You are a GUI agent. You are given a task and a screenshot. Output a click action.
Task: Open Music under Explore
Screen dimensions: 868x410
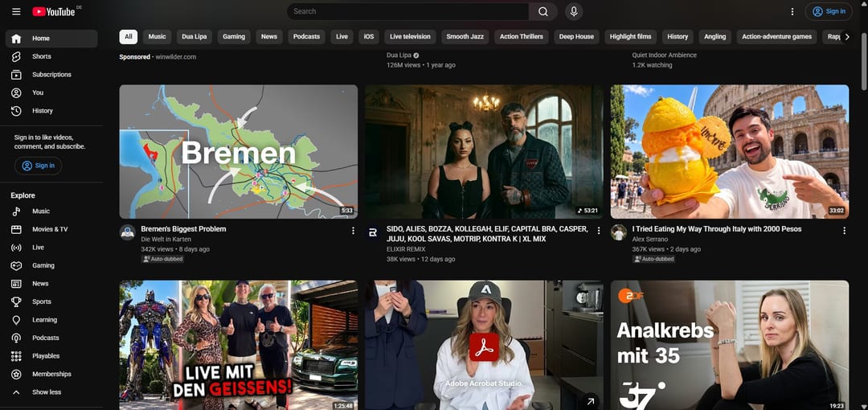click(x=51, y=211)
